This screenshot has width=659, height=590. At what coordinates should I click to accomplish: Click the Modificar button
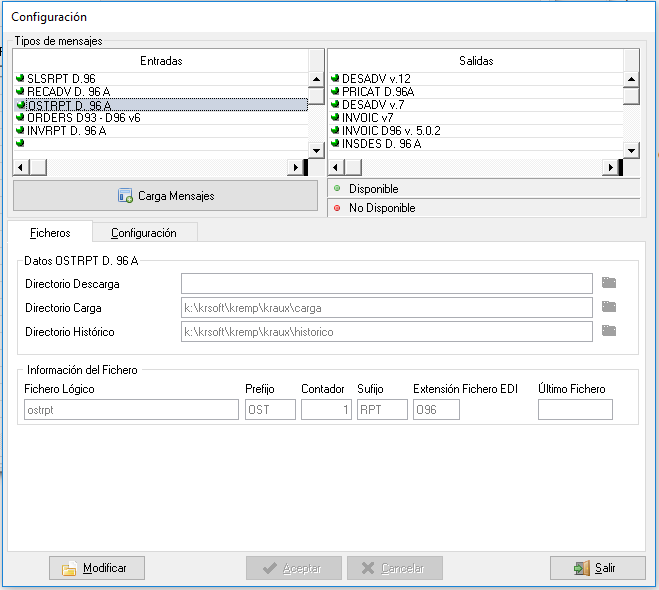pos(97,568)
